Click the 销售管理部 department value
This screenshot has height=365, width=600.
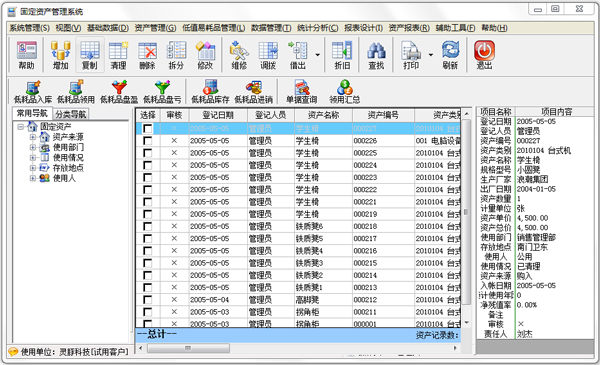[x=536, y=238]
